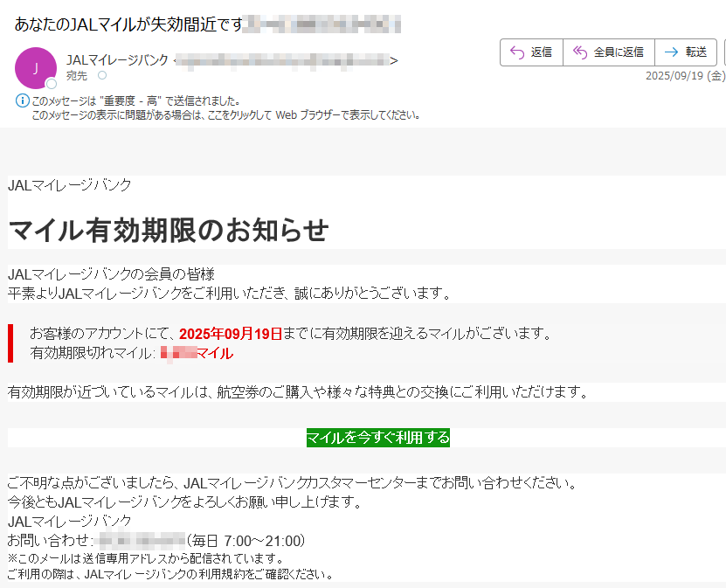Click the 全員に返信 (Reply all) button
Viewport: 726px width, 588px height.
pyautogui.click(x=608, y=52)
